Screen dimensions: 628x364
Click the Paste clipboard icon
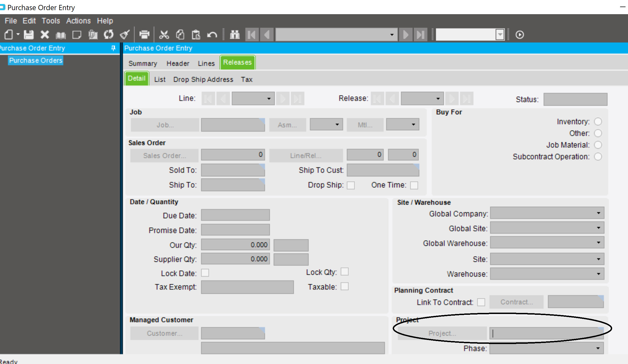[x=196, y=35]
